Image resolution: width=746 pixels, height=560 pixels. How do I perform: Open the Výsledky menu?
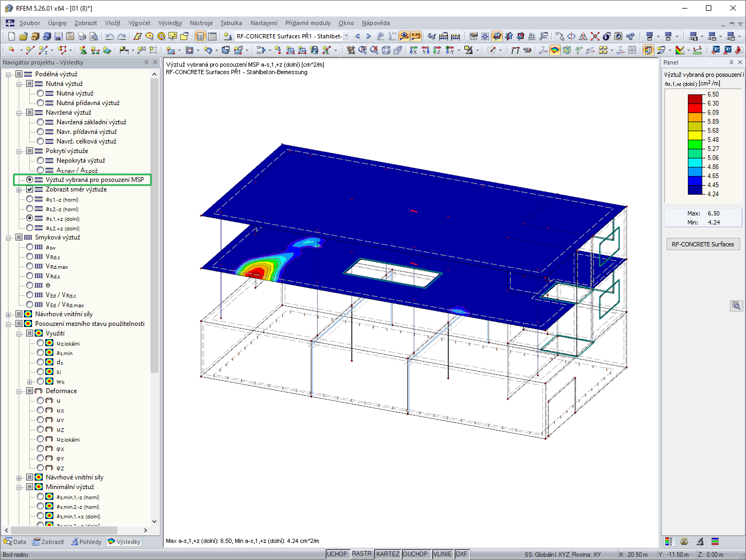coord(170,23)
